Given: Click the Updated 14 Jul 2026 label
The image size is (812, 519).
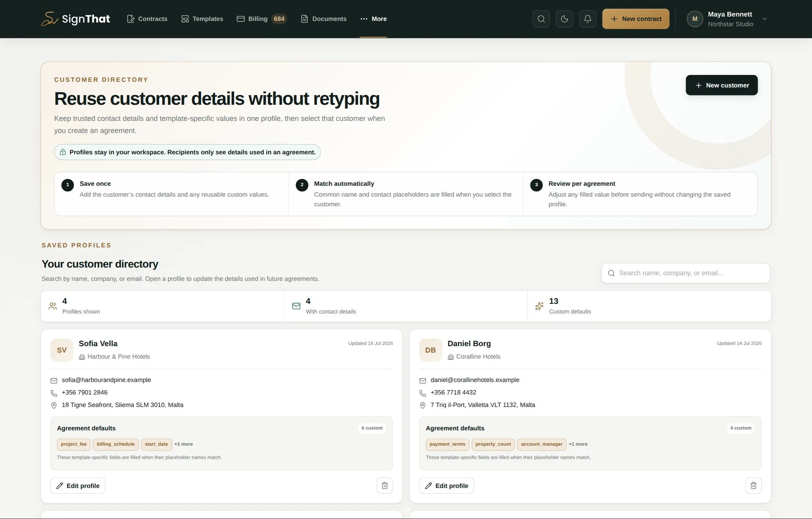Looking at the screenshot, I should 739,343.
